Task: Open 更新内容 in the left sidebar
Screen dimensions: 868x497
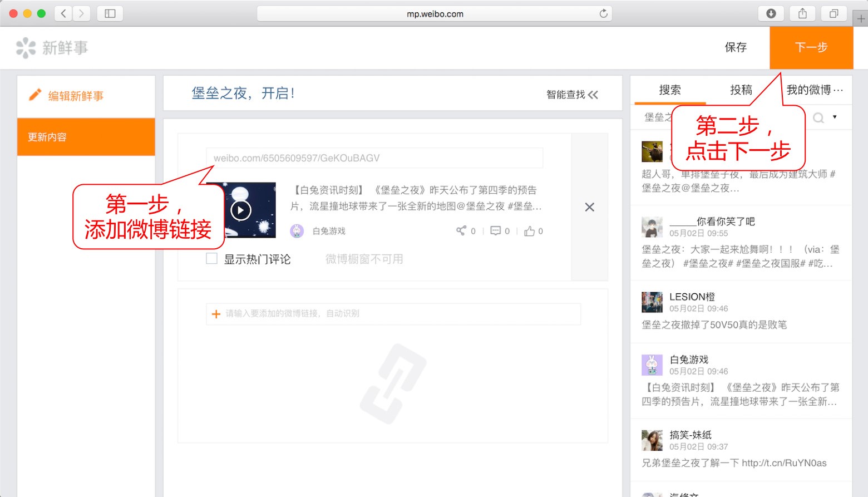Action: tap(46, 137)
